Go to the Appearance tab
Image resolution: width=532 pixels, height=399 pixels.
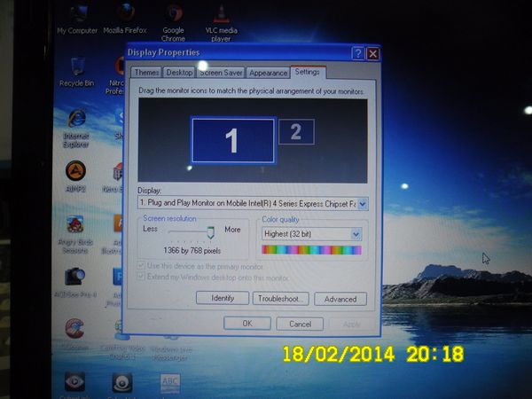tap(268, 73)
